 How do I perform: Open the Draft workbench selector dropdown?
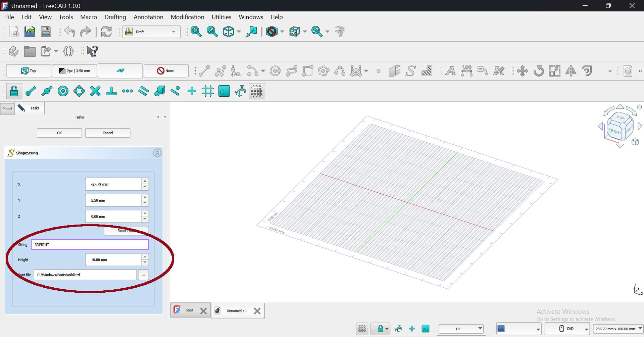pyautogui.click(x=151, y=32)
